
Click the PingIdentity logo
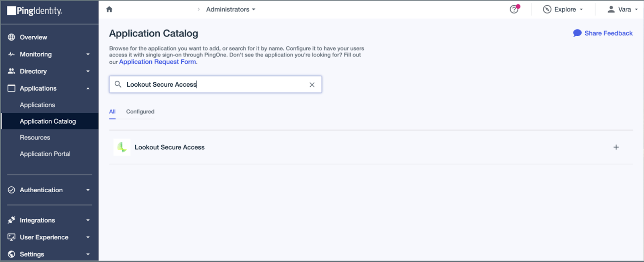(35, 11)
